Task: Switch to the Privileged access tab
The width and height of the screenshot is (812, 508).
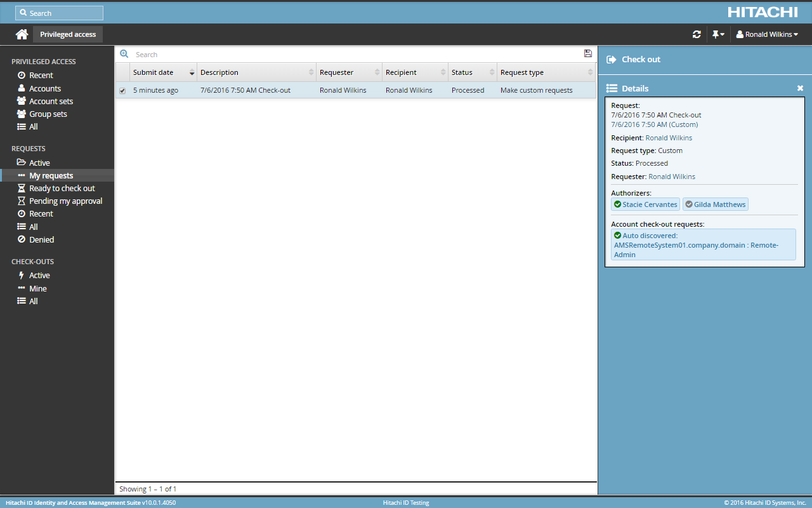Action: point(67,34)
